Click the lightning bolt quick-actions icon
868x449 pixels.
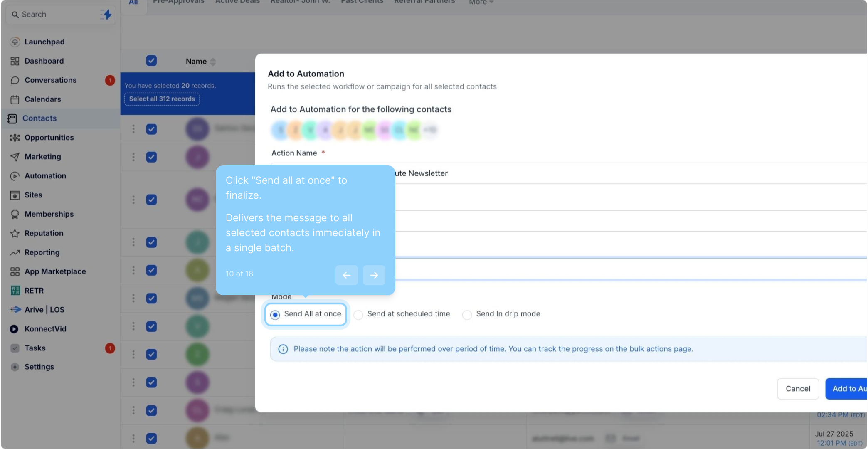(x=106, y=15)
